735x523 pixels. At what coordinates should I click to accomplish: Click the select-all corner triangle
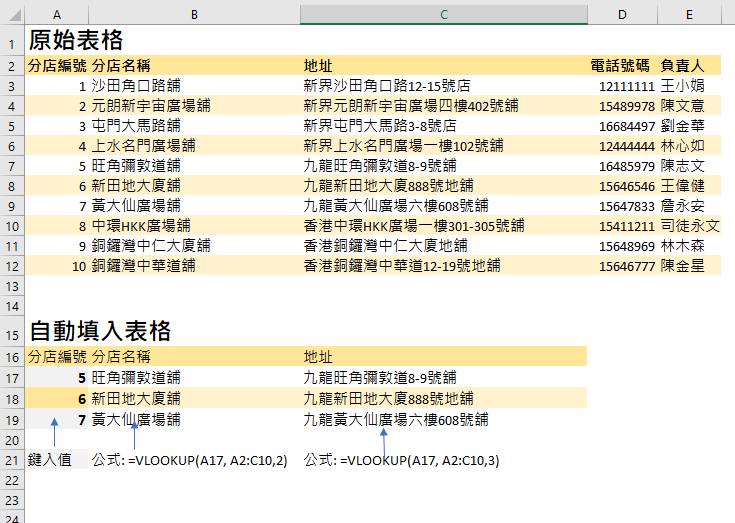pyautogui.click(x=15, y=15)
